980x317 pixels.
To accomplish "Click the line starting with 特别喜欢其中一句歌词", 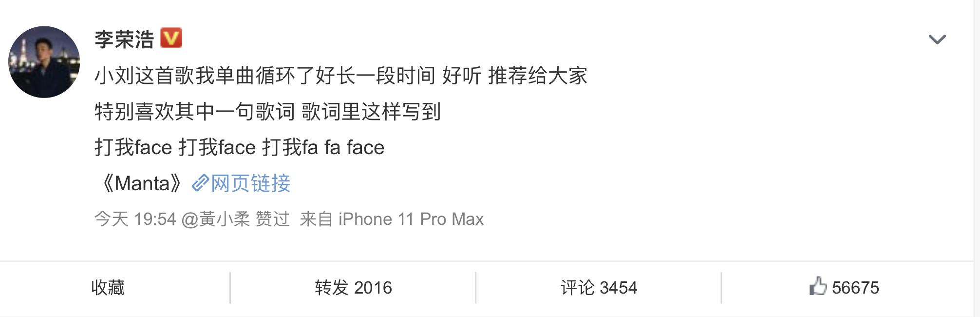I will [267, 112].
